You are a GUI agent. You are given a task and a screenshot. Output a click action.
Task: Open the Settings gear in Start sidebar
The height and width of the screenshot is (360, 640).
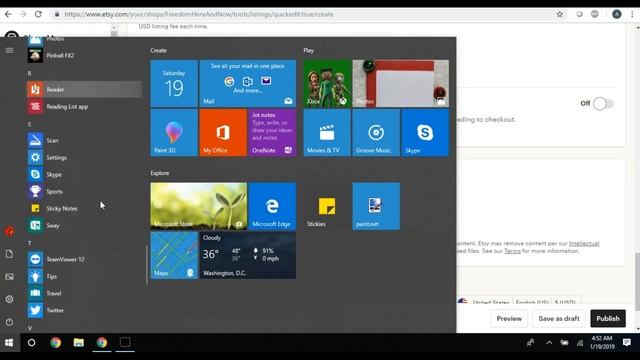[x=9, y=299]
